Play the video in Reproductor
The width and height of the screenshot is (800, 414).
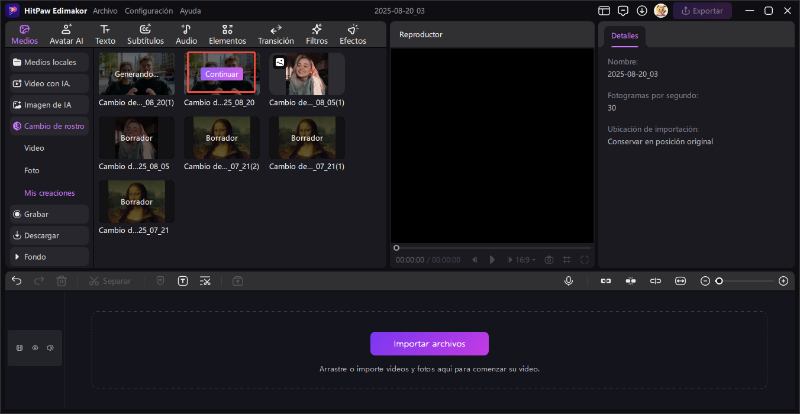pos(492,260)
